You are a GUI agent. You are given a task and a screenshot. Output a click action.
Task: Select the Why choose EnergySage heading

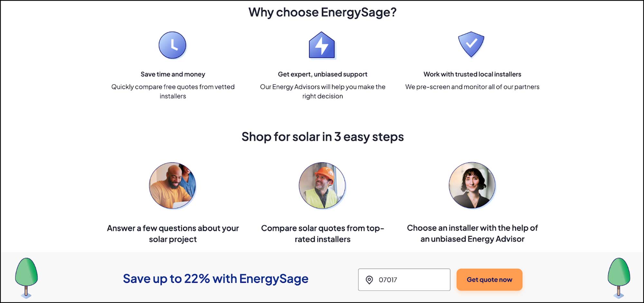point(322,12)
